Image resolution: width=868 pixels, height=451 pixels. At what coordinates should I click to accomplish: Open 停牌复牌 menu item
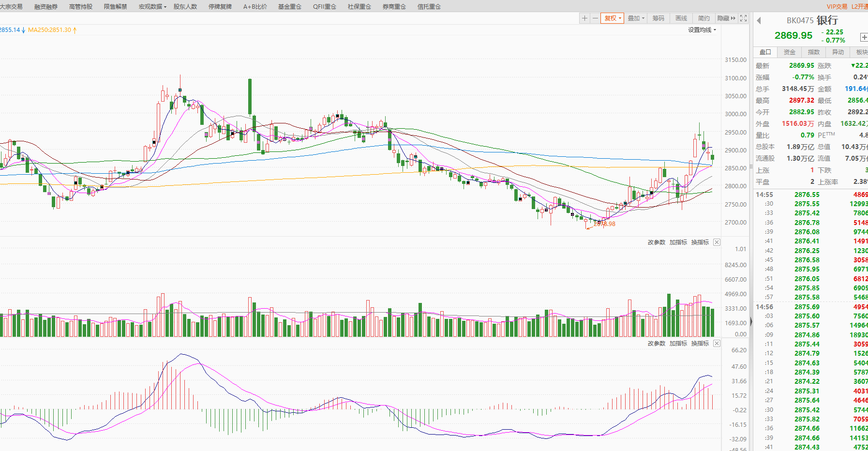click(x=220, y=7)
